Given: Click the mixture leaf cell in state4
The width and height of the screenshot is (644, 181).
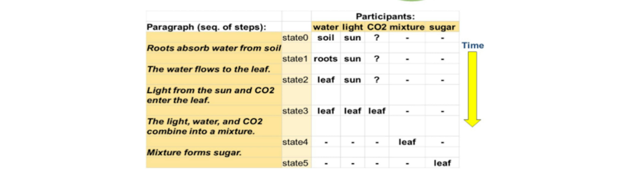Looking at the screenshot, I should pos(407,142).
